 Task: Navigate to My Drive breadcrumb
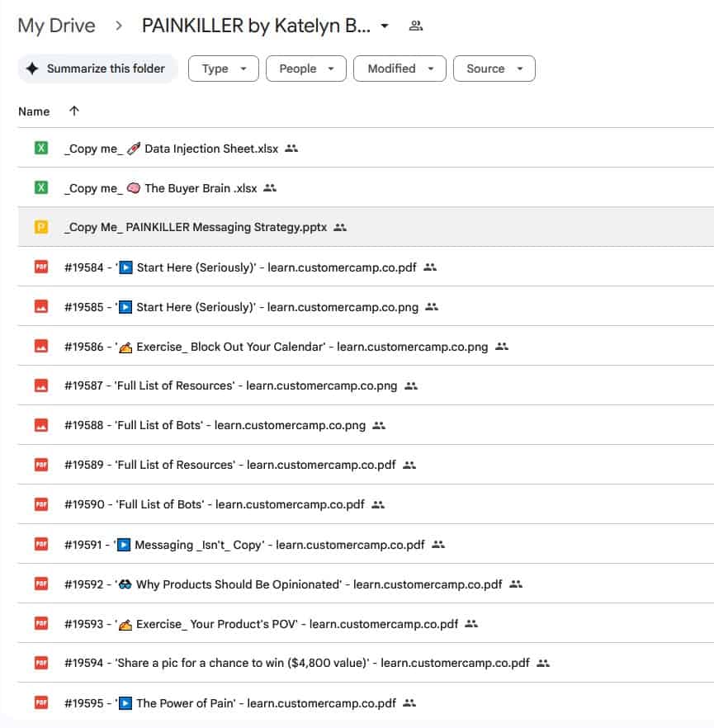(56, 26)
